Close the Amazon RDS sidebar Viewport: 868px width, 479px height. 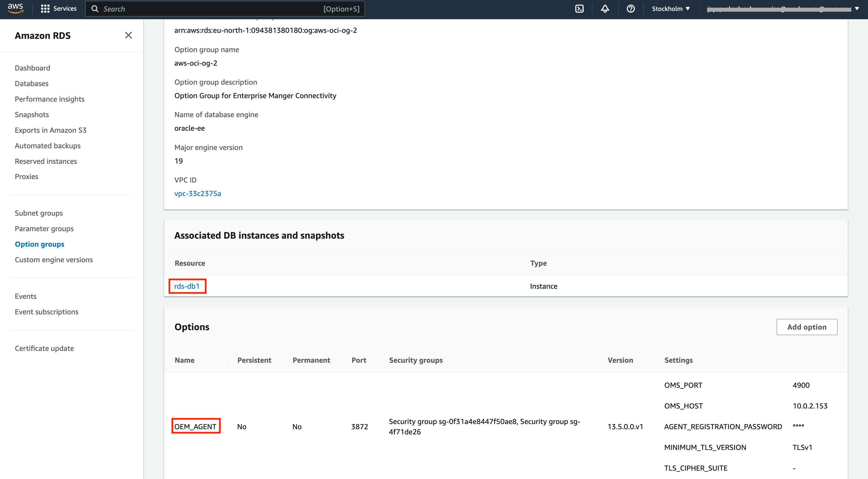pos(128,35)
